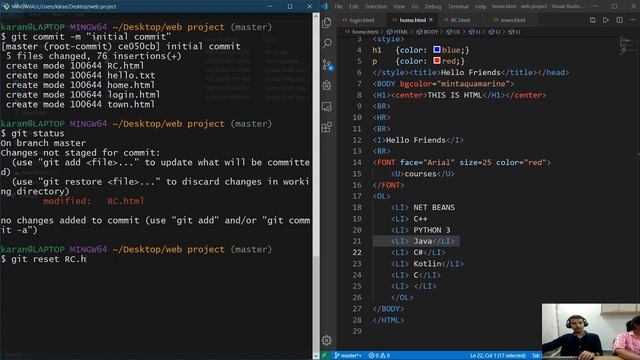Click the Git Bash window title icon
This screenshot has width=640, height=360.
tap(6, 6)
